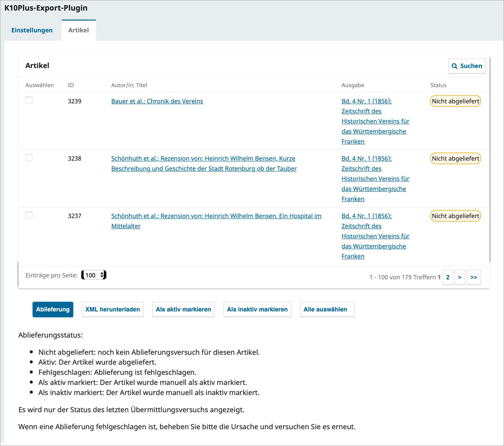Click Als aktiv markieren button

183,309
